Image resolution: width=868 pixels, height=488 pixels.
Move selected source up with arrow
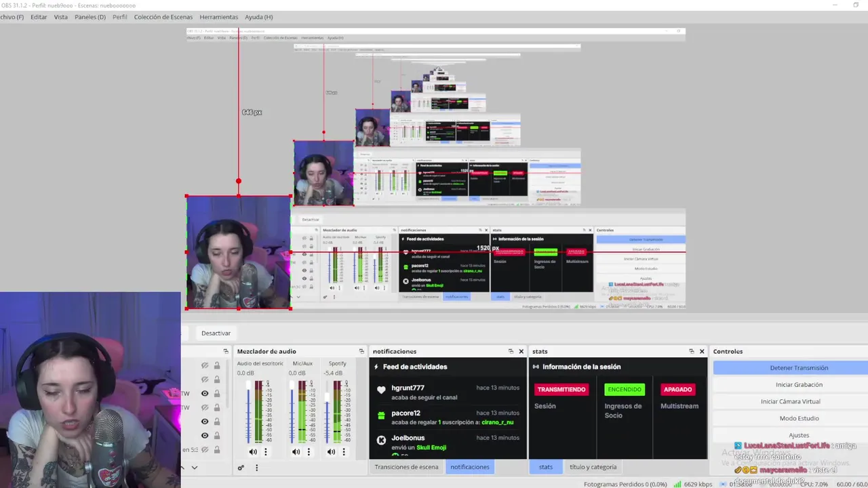tap(182, 468)
